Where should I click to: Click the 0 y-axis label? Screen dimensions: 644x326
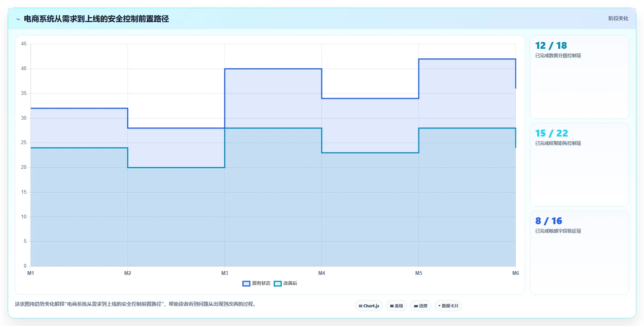(x=25, y=266)
